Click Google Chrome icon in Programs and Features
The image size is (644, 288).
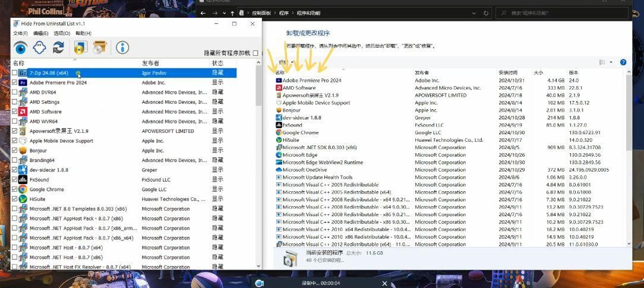(x=279, y=132)
